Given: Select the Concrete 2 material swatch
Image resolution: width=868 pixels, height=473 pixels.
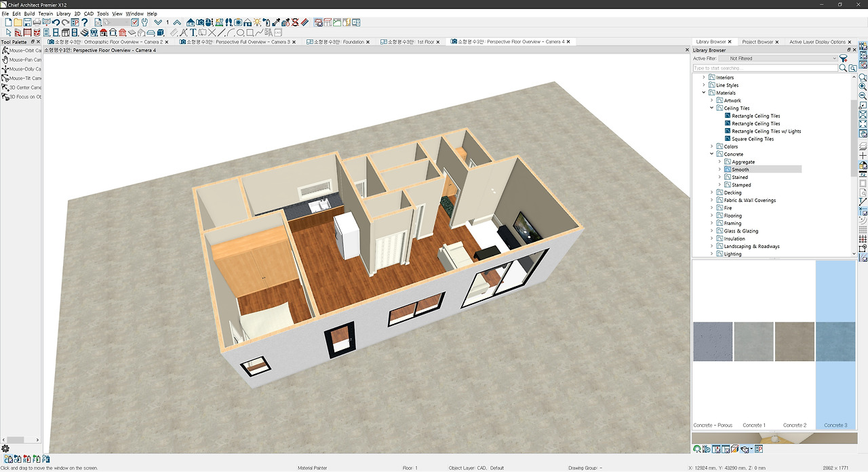Looking at the screenshot, I should [794, 342].
